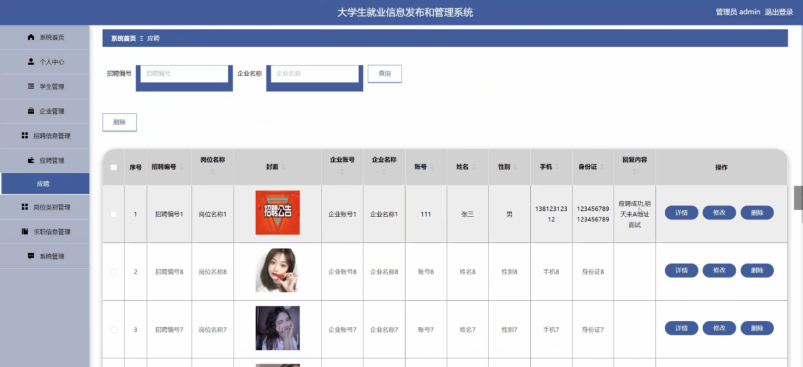Expand the 求职信息管理 sidebar menu
This screenshot has width=803, height=367.
pyautogui.click(x=45, y=231)
